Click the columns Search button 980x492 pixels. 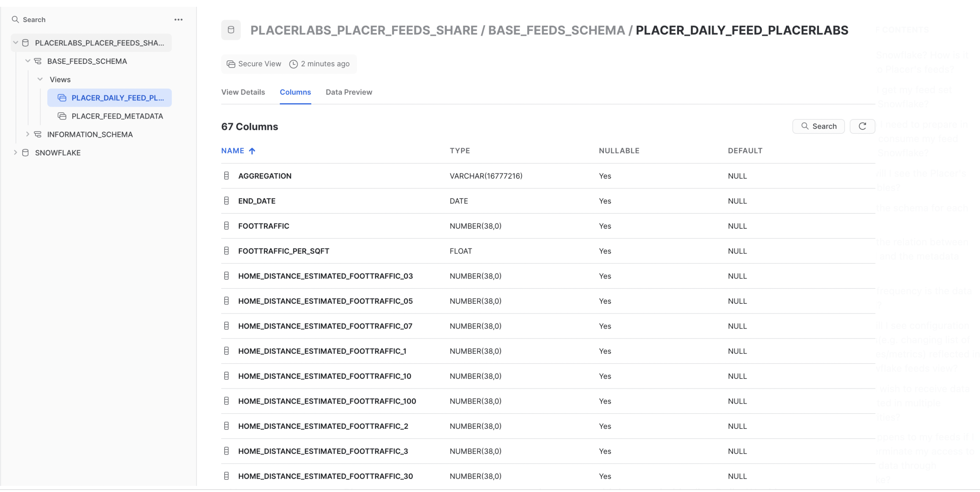[818, 126]
